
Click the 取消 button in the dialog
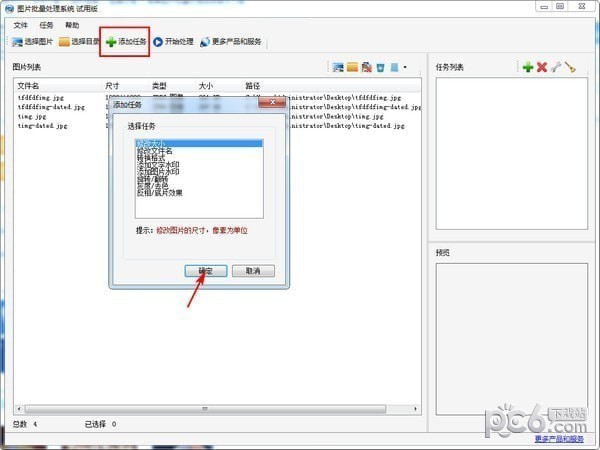click(x=253, y=271)
